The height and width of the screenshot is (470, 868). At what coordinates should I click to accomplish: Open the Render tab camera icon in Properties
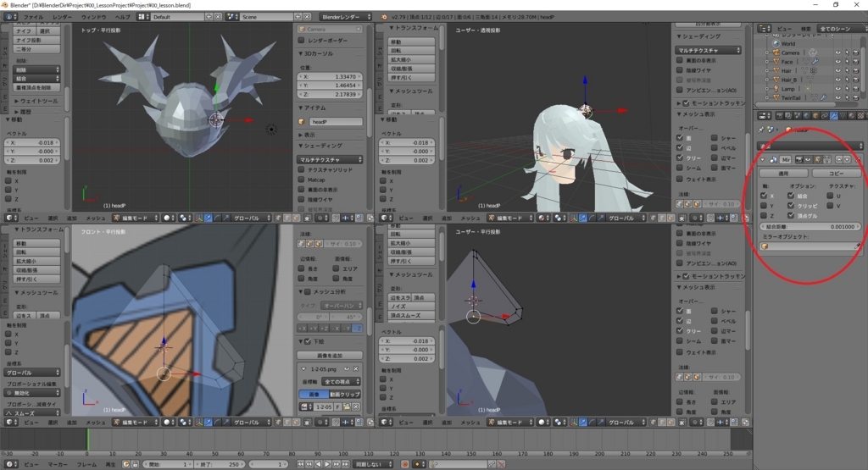click(780, 116)
